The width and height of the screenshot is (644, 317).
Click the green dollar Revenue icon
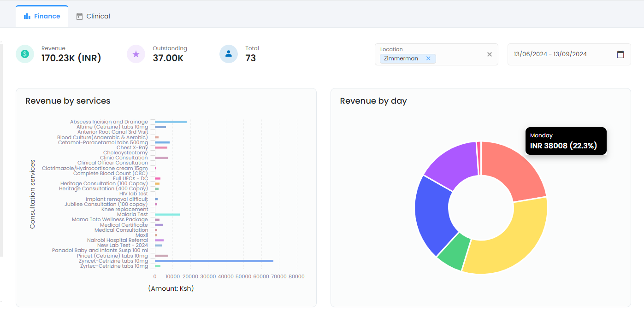(x=25, y=54)
